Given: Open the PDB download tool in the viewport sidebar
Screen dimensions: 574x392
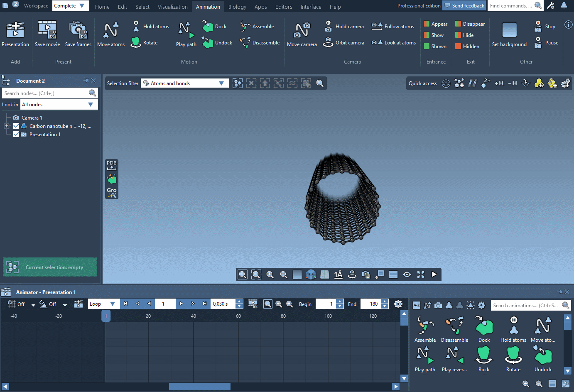Looking at the screenshot, I should pyautogui.click(x=111, y=164).
